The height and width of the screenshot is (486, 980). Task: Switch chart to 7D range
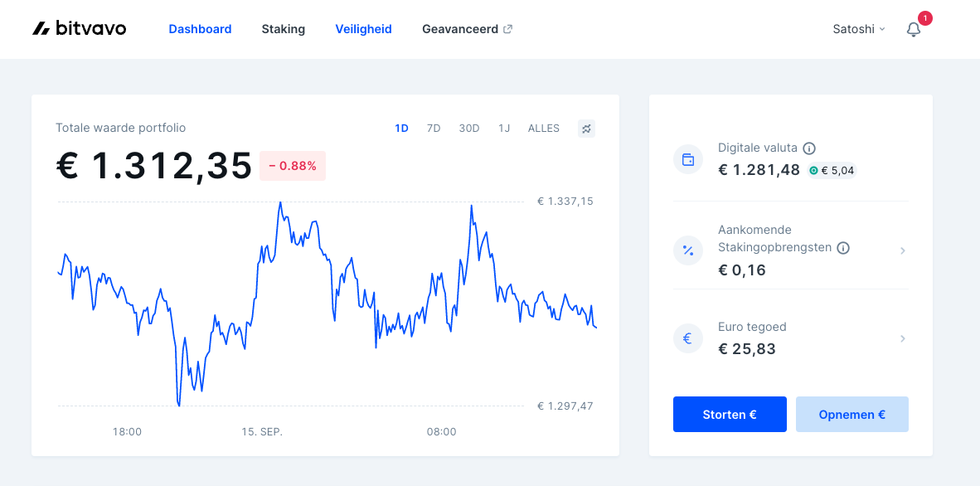[433, 129]
